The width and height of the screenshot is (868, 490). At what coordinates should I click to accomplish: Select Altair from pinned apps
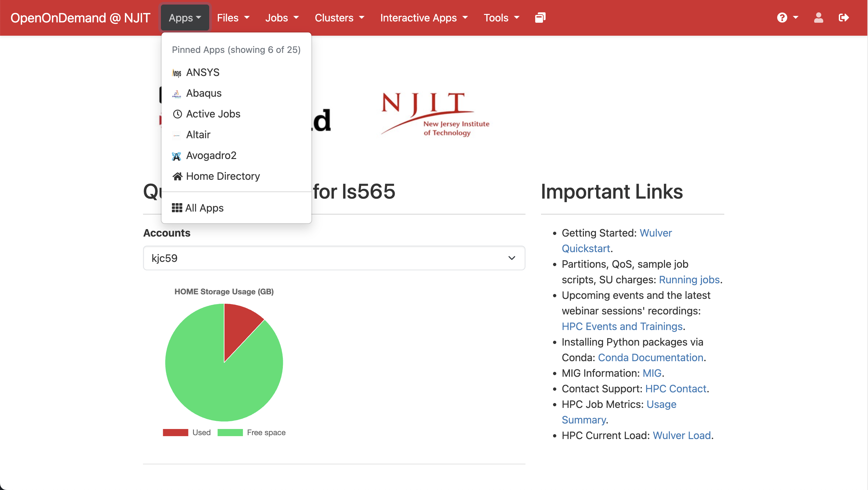(198, 135)
